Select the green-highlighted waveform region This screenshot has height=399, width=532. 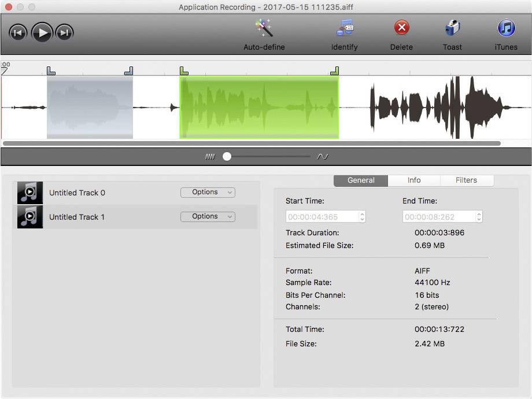click(x=259, y=107)
